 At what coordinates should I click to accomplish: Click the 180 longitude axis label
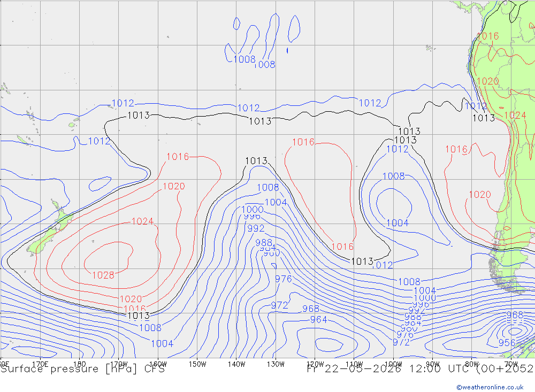pyautogui.click(x=80, y=364)
